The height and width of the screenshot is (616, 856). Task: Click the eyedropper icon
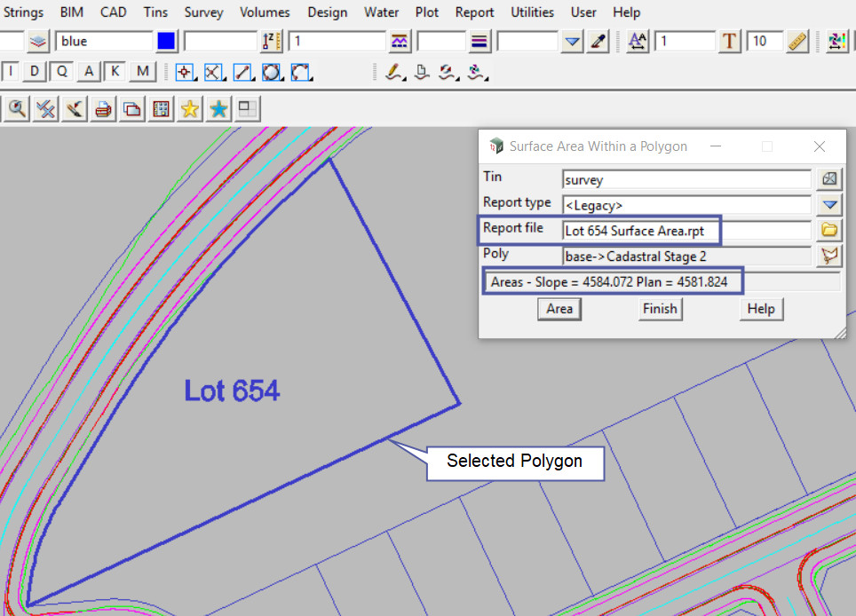point(598,42)
